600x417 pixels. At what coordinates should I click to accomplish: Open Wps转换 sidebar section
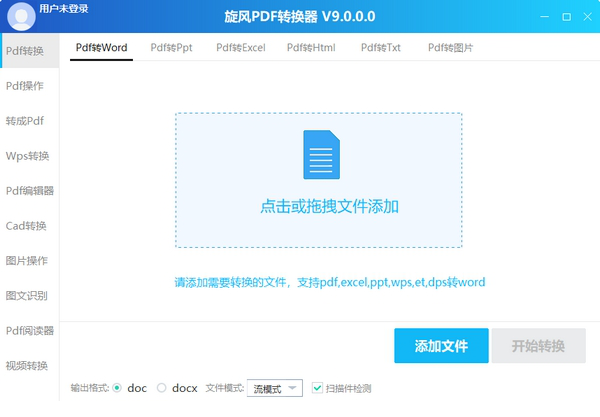pos(29,156)
